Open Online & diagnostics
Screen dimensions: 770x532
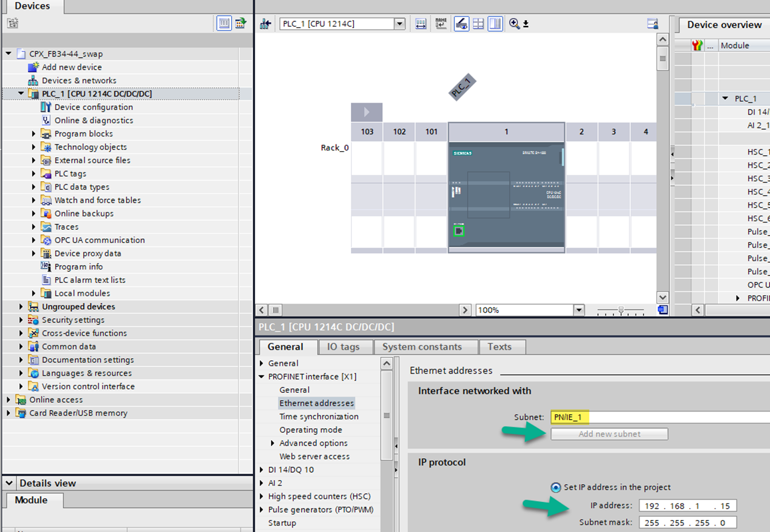pos(93,121)
